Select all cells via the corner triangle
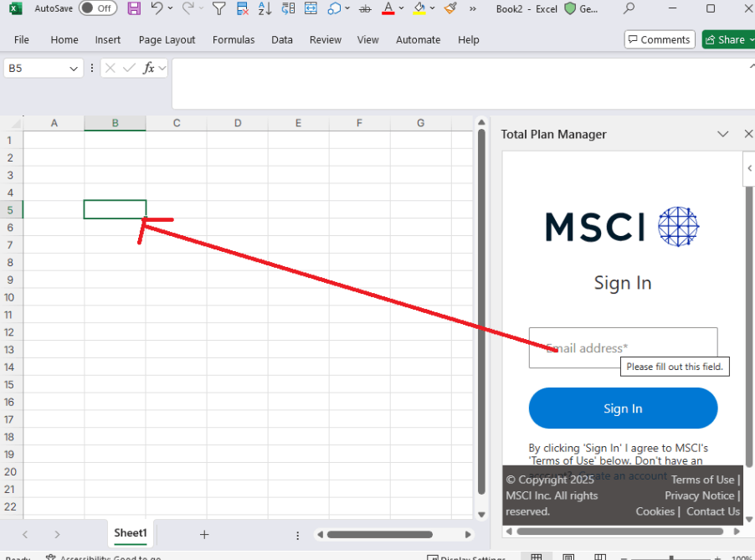The width and height of the screenshot is (755, 560). point(16,123)
